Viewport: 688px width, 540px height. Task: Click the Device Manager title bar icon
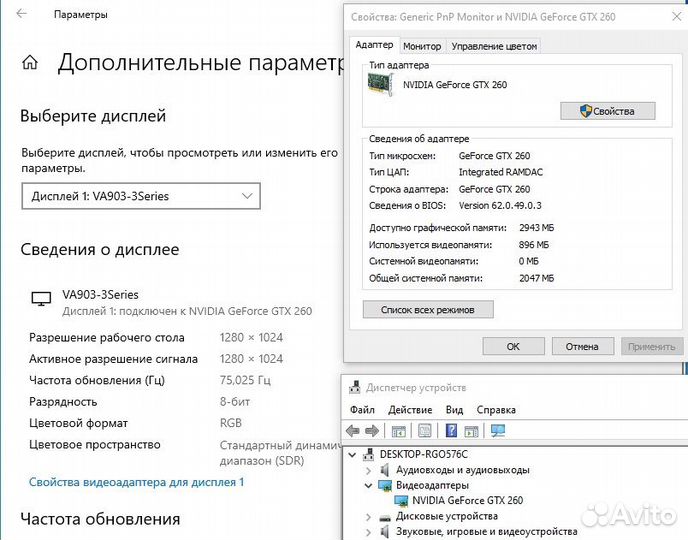[354, 387]
